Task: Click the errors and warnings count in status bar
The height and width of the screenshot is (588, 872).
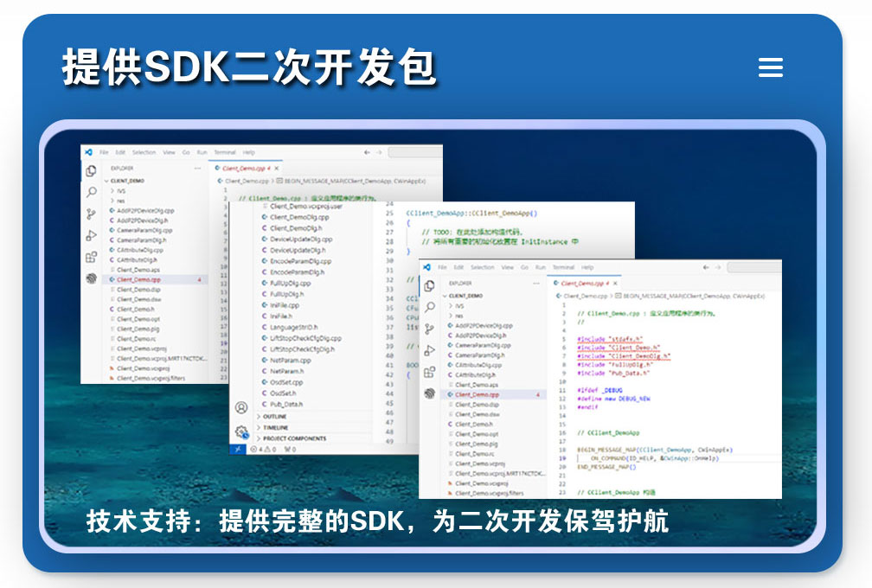Action: pyautogui.click(x=262, y=449)
